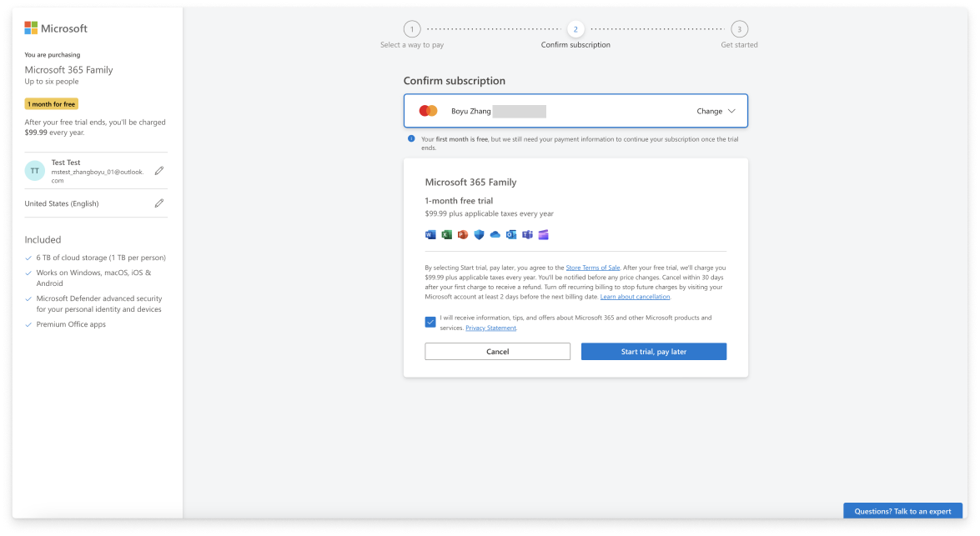Click the blue info icon by free month note

[x=411, y=138]
